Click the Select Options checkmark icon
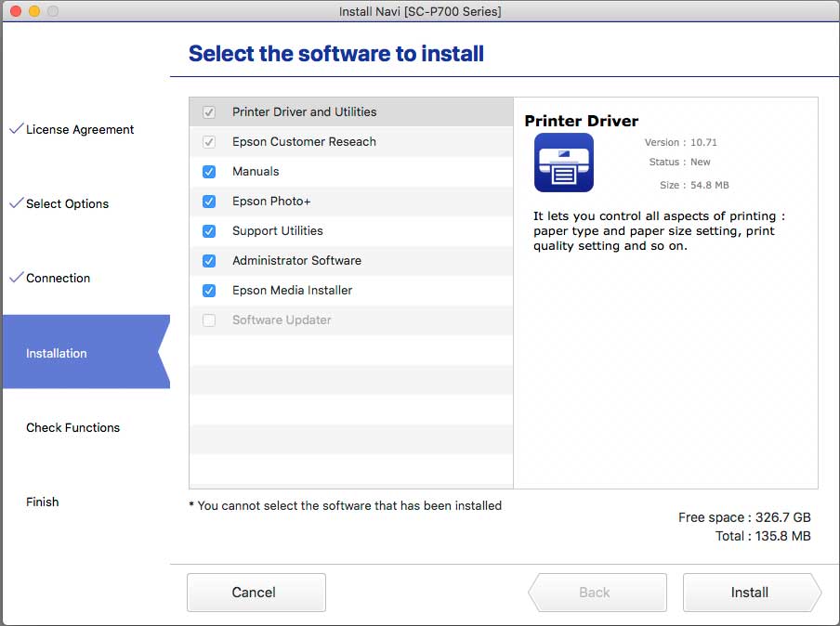Screen dimensions: 840x626 (x=17, y=203)
